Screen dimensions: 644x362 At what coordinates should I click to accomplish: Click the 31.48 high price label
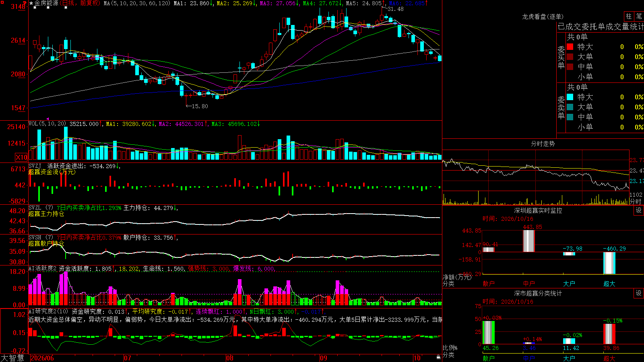pos(395,9)
